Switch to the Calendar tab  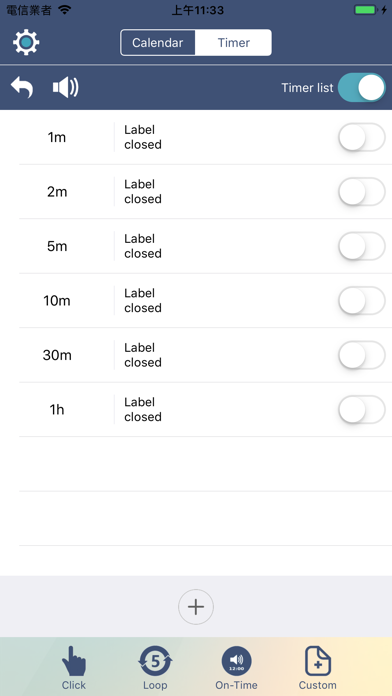158,43
